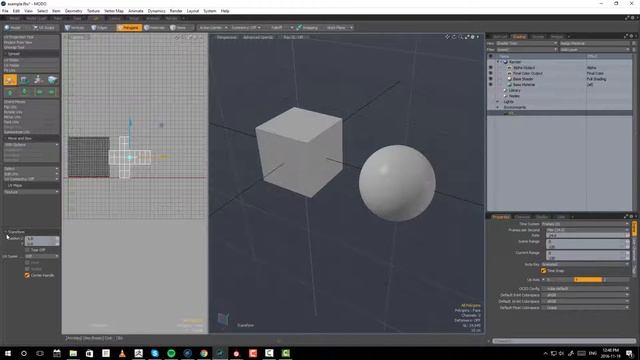This screenshot has height=360, width=640.
Task: Click the Project from View button
Action: coord(31,42)
